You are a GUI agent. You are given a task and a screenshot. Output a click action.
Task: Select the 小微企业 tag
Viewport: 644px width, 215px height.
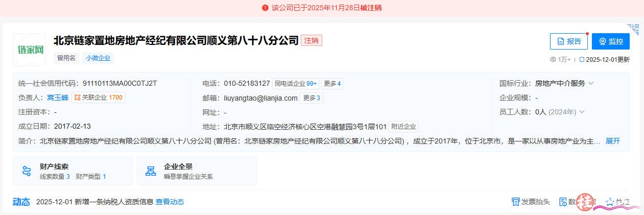[98, 58]
